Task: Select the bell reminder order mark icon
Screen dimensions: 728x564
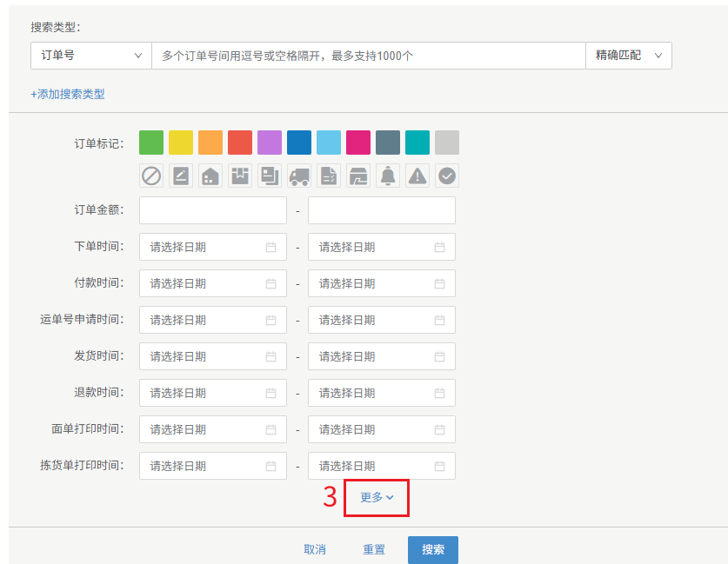Action: 388,176
